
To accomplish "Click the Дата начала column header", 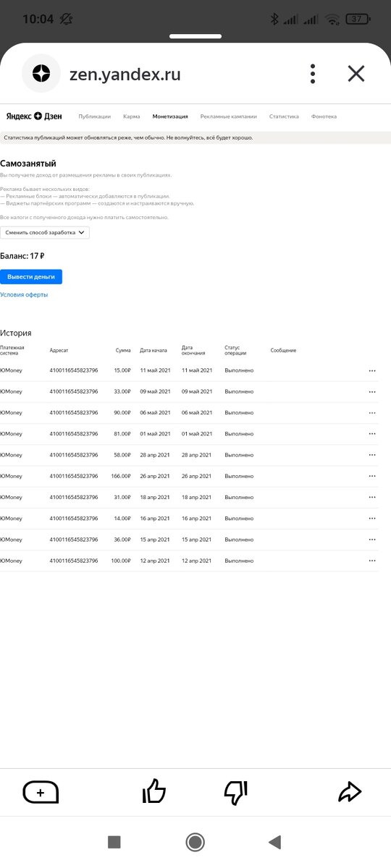I will point(154,350).
